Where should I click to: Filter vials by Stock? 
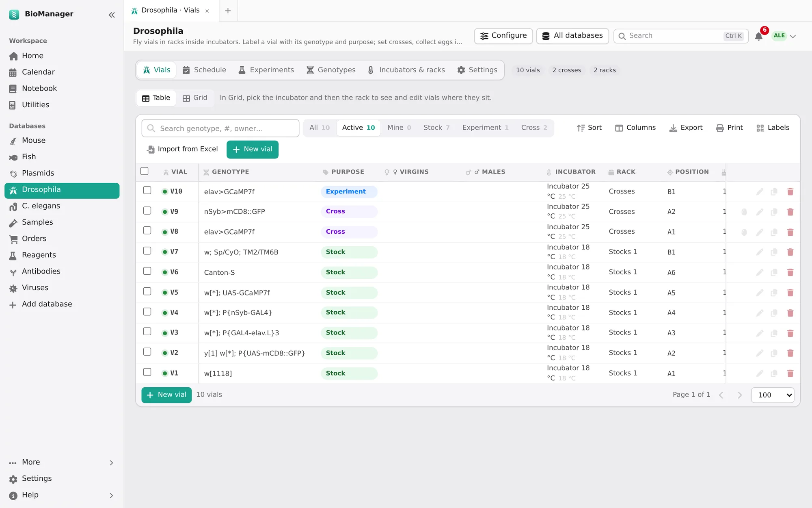[x=436, y=128]
